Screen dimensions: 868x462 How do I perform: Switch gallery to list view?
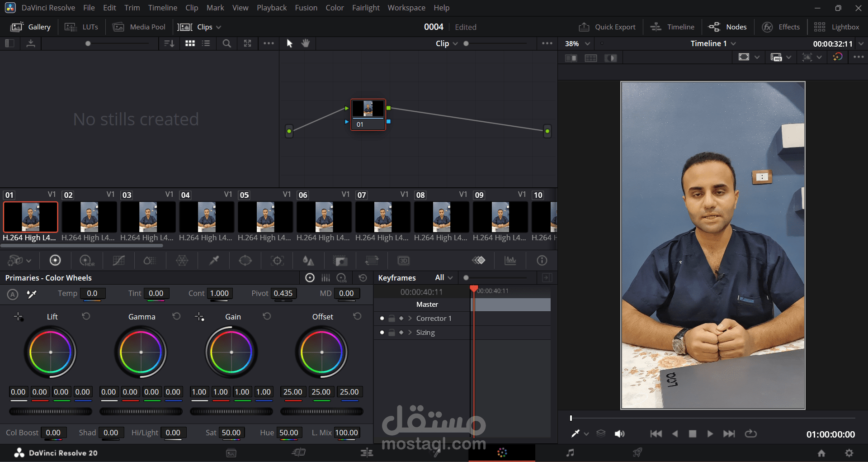(x=206, y=43)
